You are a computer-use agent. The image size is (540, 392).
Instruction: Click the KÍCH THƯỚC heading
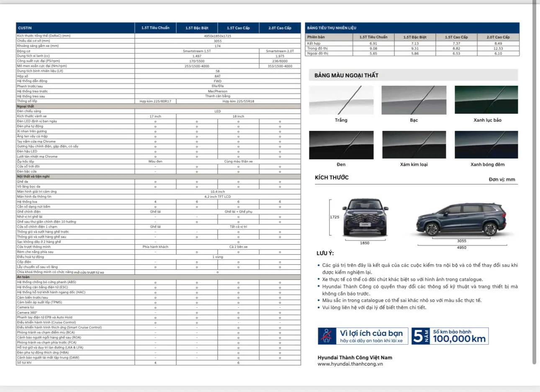coord(332,177)
